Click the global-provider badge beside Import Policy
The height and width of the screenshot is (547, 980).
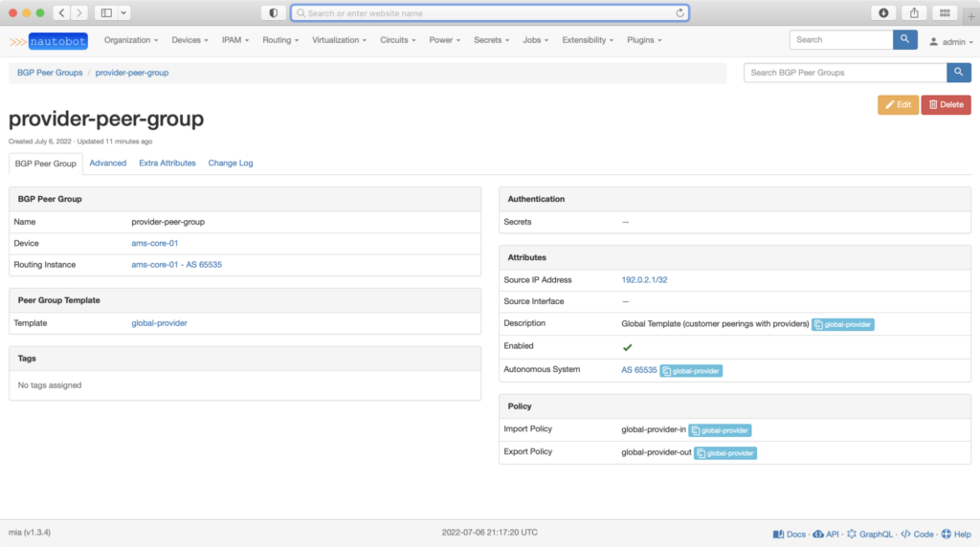pyautogui.click(x=720, y=431)
